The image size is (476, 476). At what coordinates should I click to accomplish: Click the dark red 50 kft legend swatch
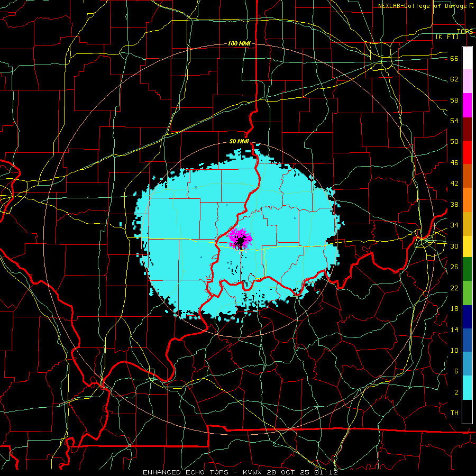467,129
